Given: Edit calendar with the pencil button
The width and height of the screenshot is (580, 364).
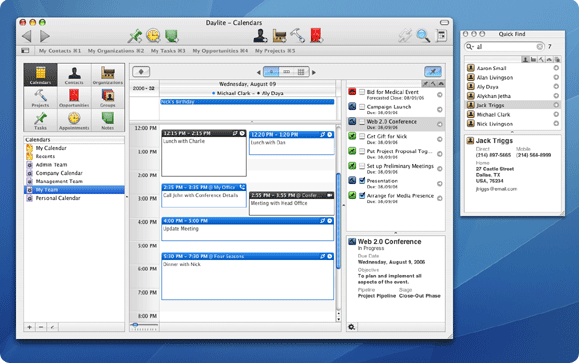Looking at the screenshot, I should click(52, 327).
